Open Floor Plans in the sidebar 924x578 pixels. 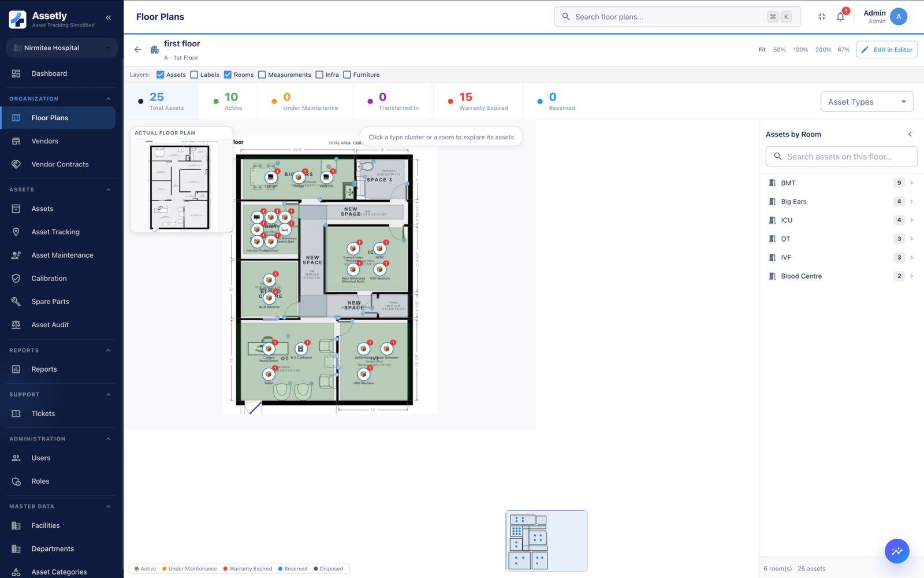[x=58, y=118]
